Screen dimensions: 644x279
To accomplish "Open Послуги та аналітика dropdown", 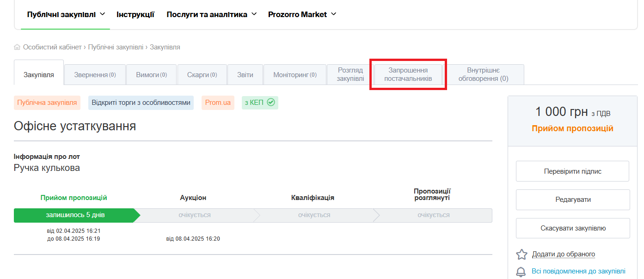I will tap(211, 14).
